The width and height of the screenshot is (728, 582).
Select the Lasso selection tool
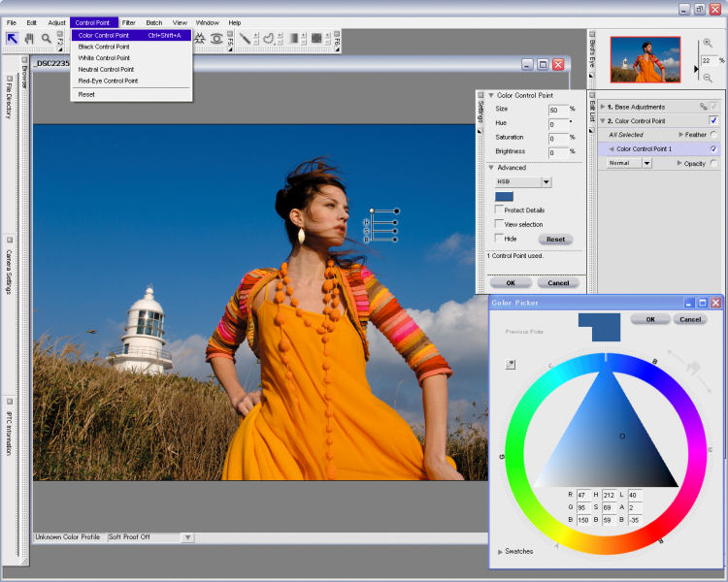[x=268, y=39]
